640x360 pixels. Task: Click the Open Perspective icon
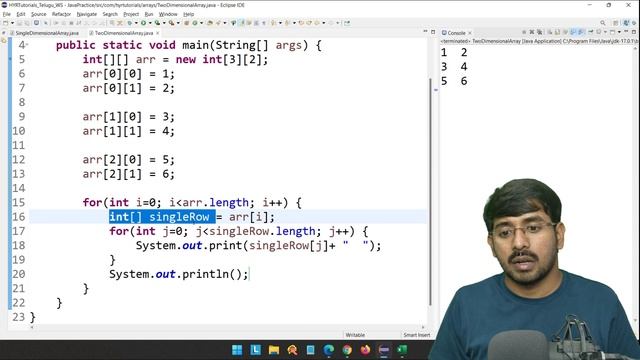tap(616, 23)
